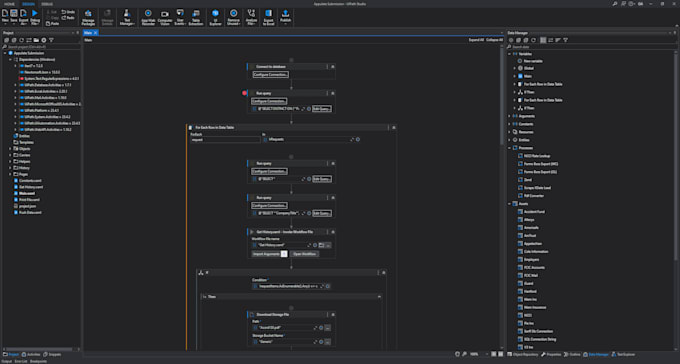Switch to the Activities panel tab
The height and width of the screenshot is (364, 680).
pyautogui.click(x=31, y=354)
